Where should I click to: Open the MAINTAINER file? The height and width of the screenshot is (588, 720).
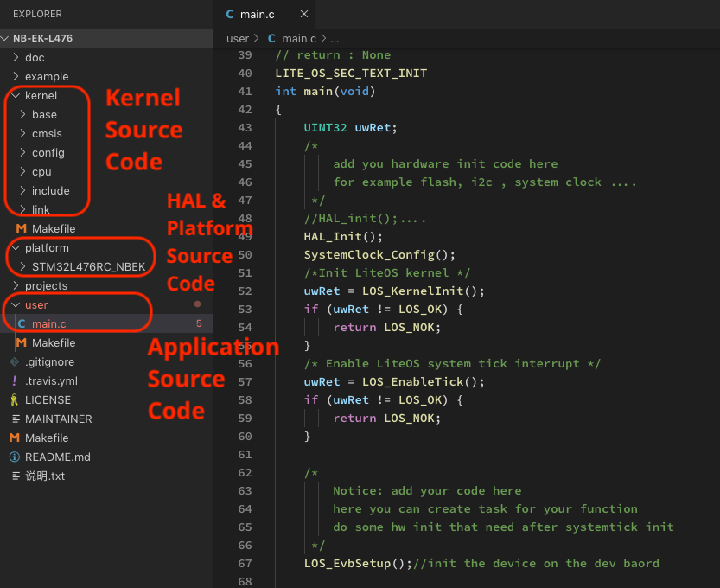tap(58, 419)
